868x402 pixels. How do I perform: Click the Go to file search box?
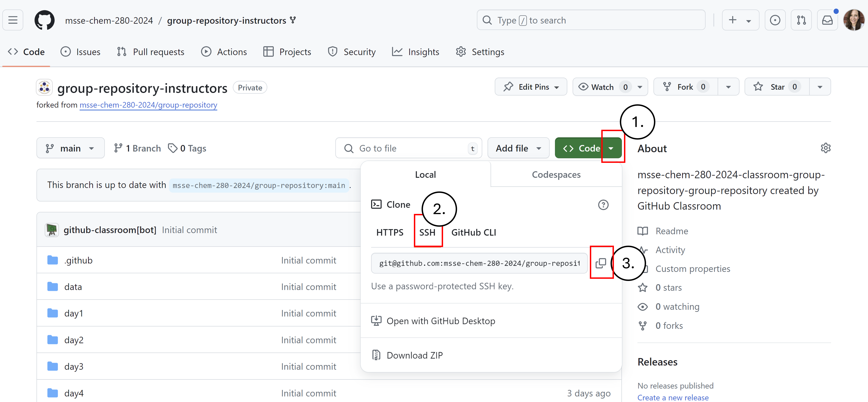pos(409,148)
